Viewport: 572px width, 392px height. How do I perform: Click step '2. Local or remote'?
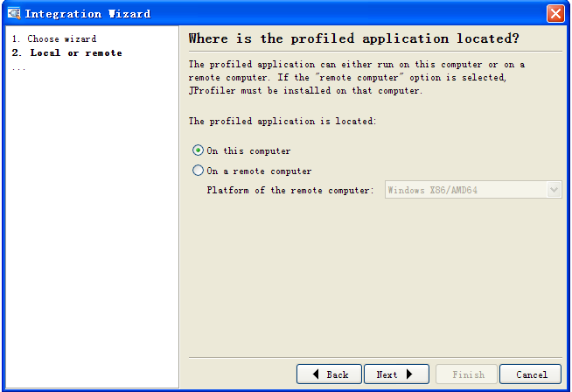click(x=66, y=52)
